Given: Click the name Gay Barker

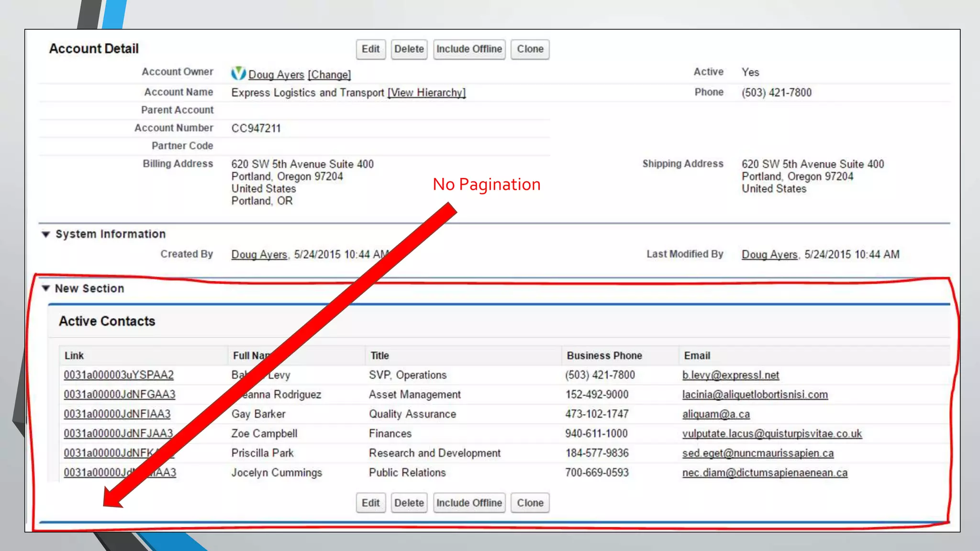Looking at the screenshot, I should pos(258,414).
